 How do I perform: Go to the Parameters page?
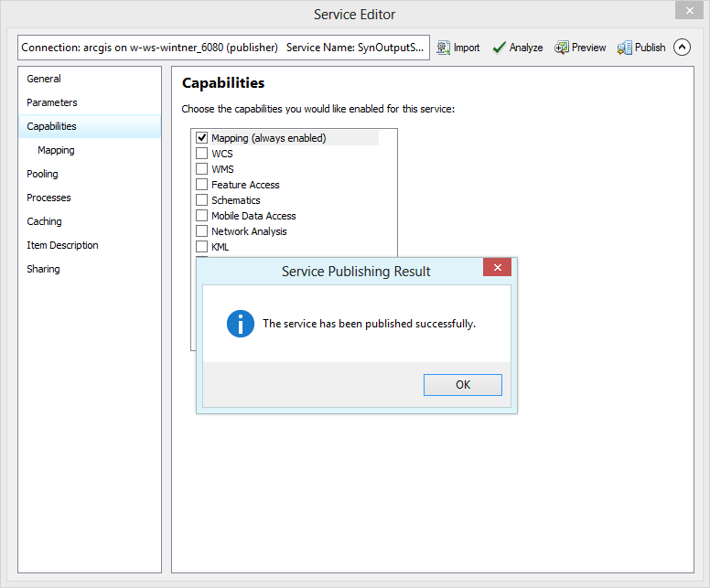[90, 102]
